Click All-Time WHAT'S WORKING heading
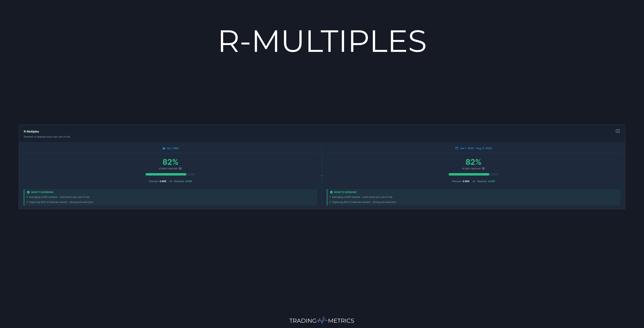This screenshot has width=644, height=328. coord(42,192)
